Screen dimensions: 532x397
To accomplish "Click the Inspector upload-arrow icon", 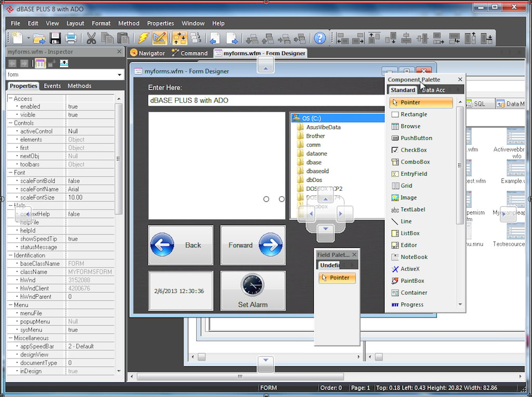I will [x=64, y=63].
